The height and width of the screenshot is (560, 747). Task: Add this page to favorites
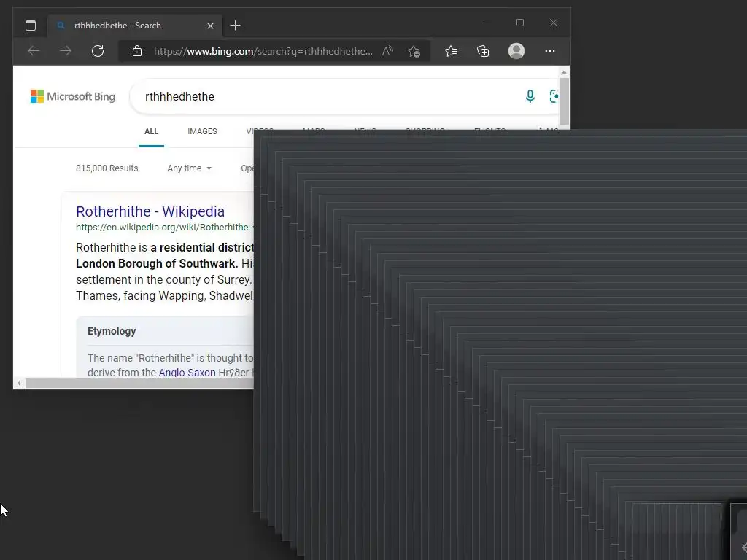click(414, 51)
